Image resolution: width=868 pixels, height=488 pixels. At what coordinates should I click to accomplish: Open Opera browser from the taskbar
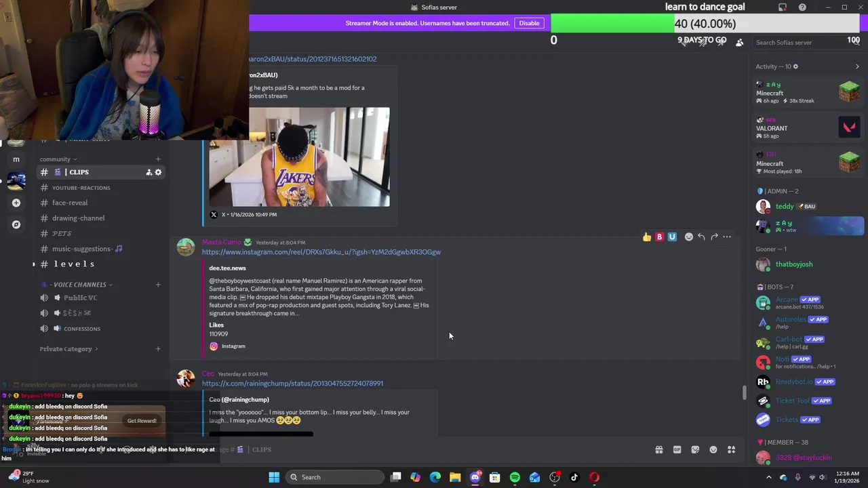[595, 477]
